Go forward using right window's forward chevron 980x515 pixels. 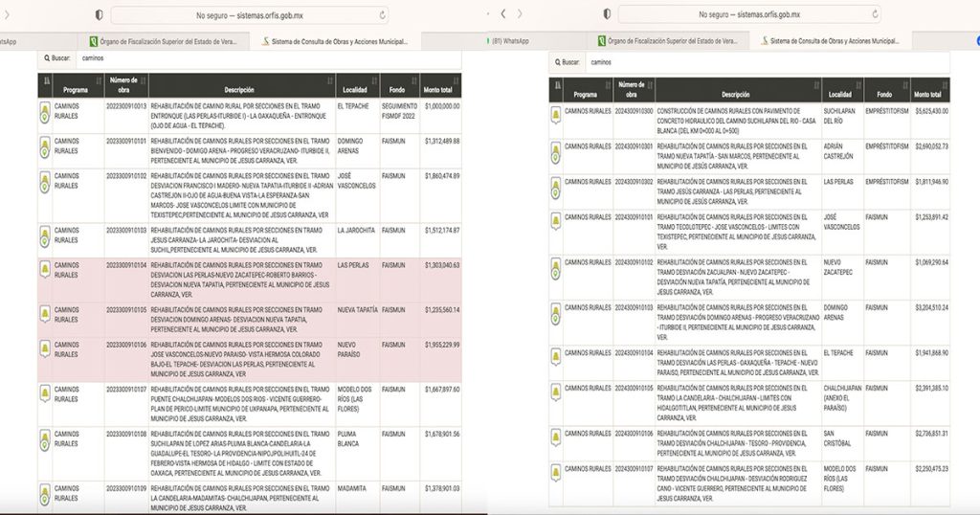point(520,13)
